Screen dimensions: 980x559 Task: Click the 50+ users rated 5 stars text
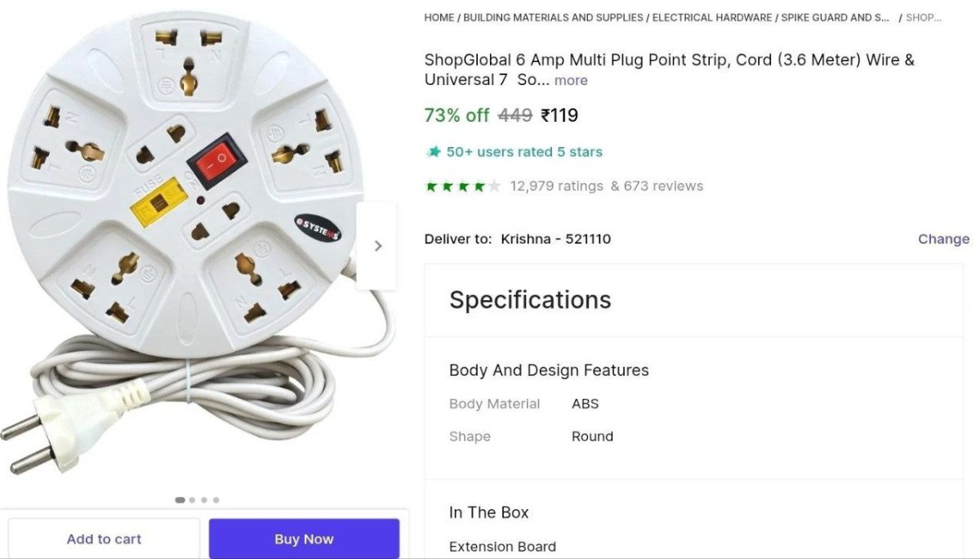point(524,152)
